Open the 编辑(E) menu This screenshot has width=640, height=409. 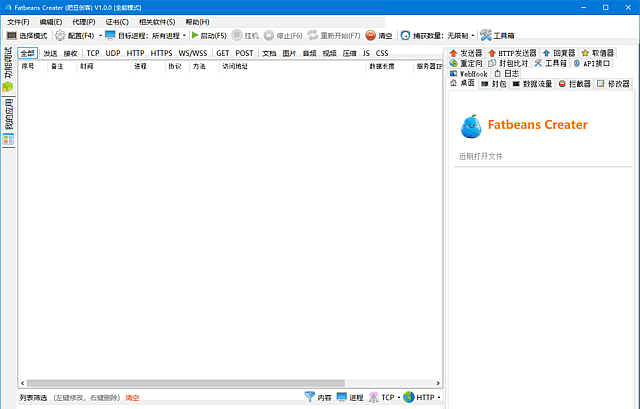coord(51,22)
